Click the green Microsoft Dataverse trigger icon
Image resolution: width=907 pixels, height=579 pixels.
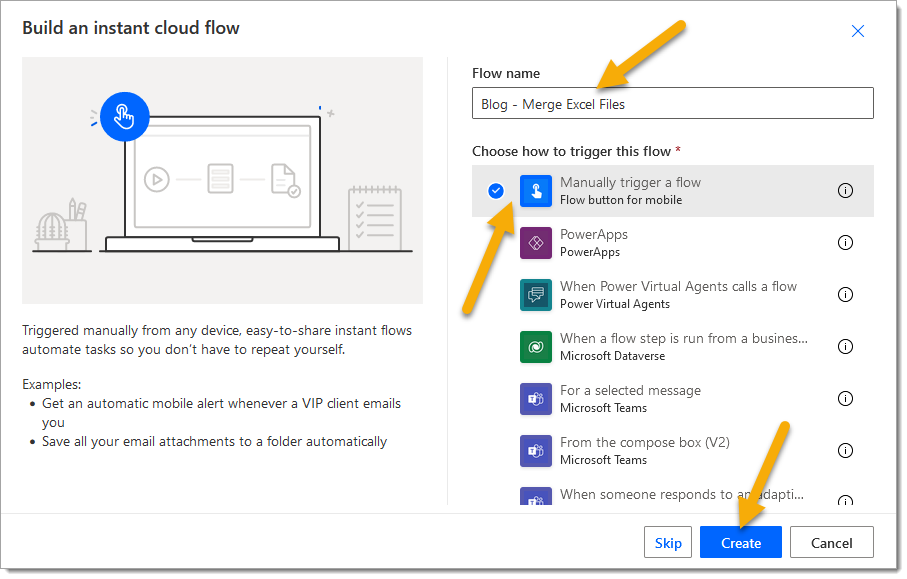536,347
